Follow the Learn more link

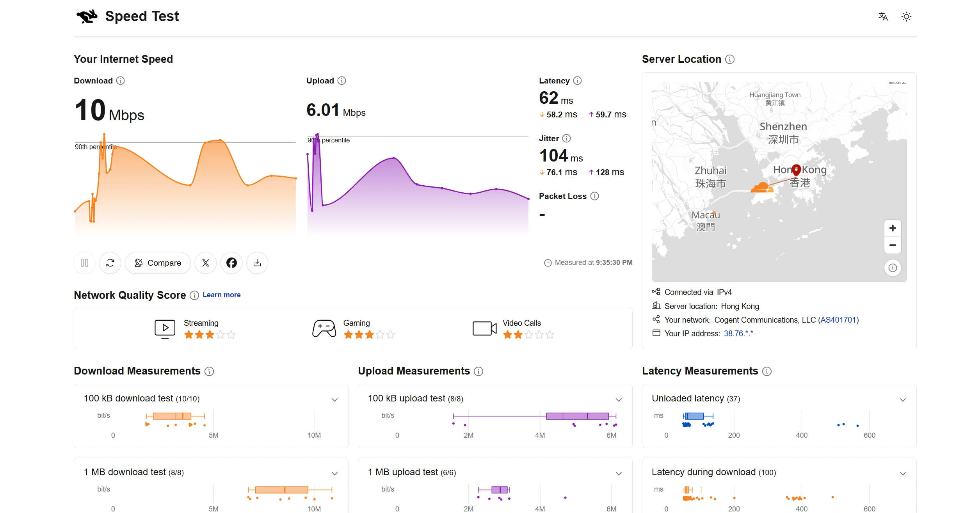tap(221, 295)
